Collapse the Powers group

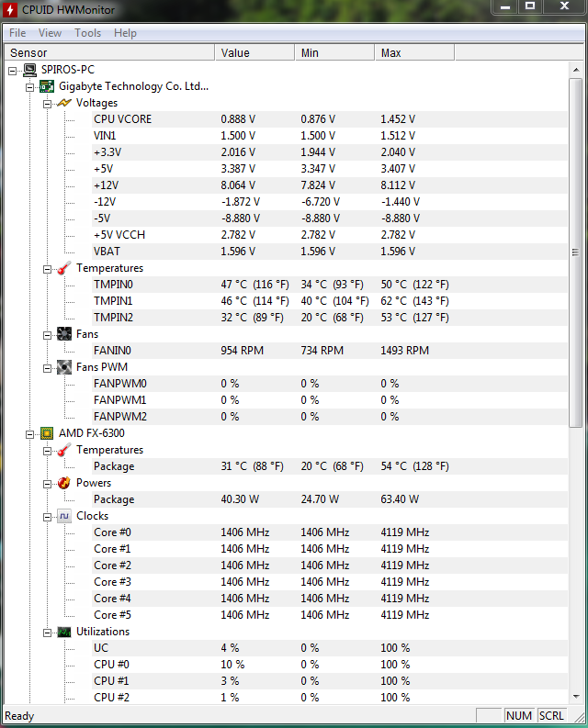pos(47,484)
